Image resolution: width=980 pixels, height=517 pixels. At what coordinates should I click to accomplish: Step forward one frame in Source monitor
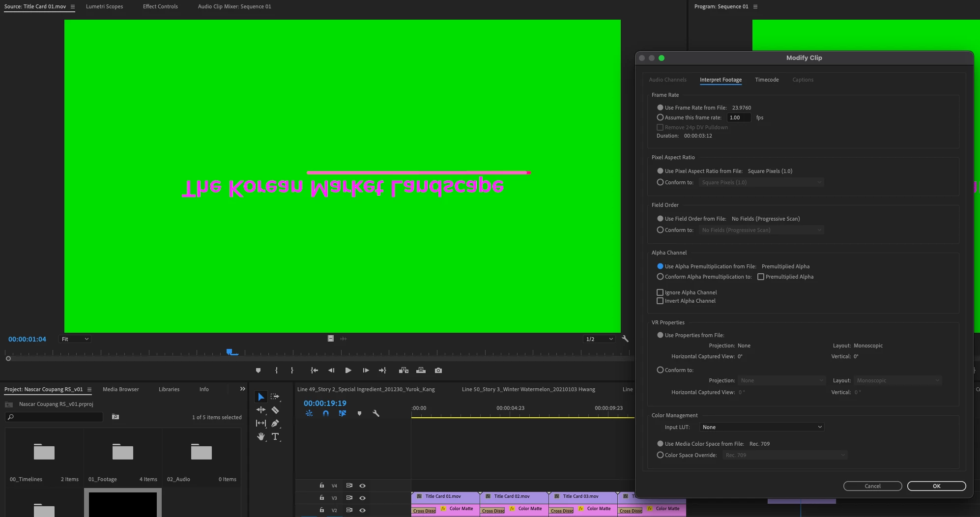(x=366, y=371)
